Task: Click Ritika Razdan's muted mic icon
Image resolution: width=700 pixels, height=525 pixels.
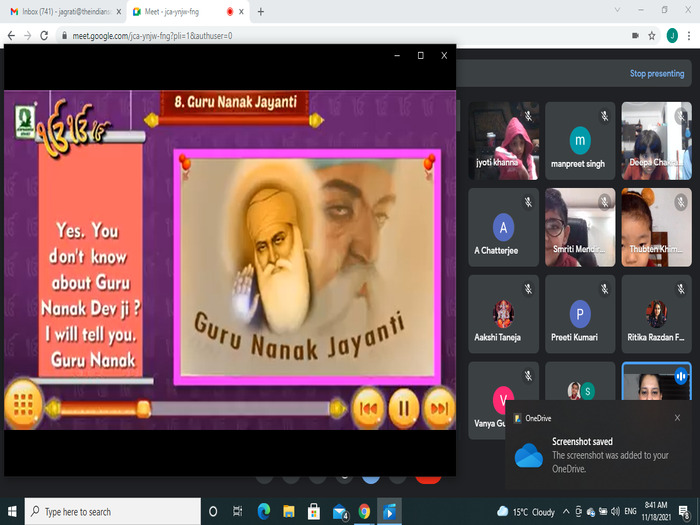Action: coord(681,289)
